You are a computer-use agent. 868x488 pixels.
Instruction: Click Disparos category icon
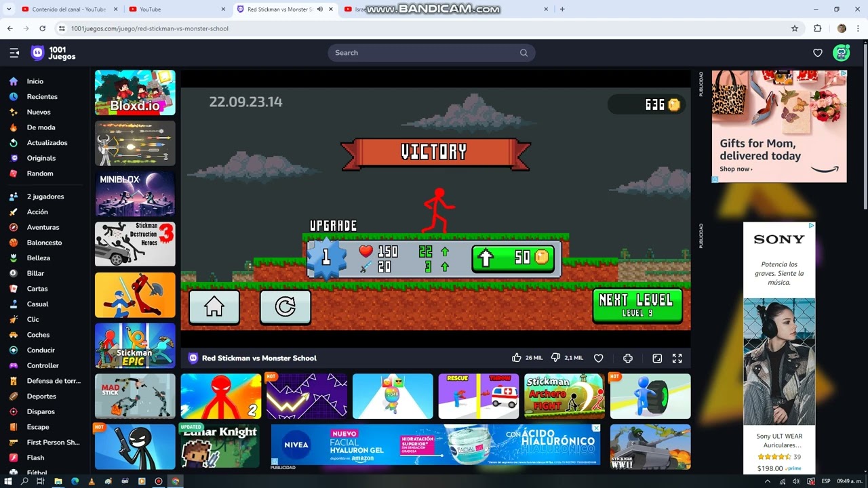pos(14,411)
